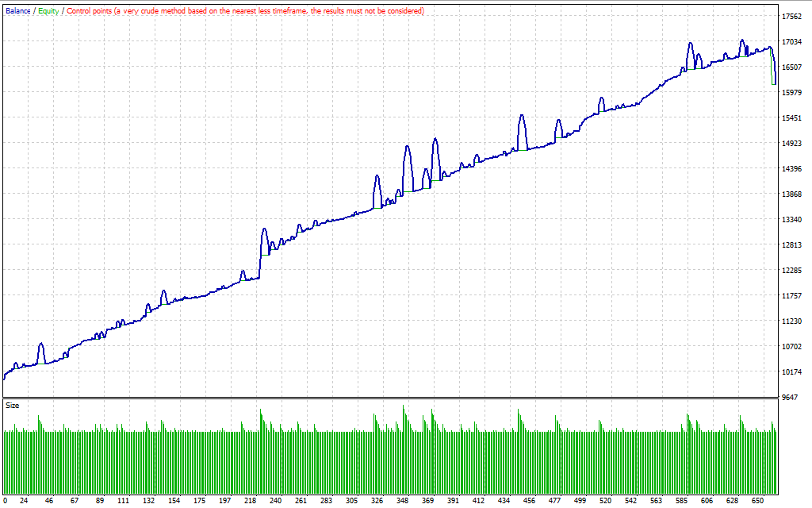Click the Balance legend label
812x508 pixels.
(x=17, y=11)
